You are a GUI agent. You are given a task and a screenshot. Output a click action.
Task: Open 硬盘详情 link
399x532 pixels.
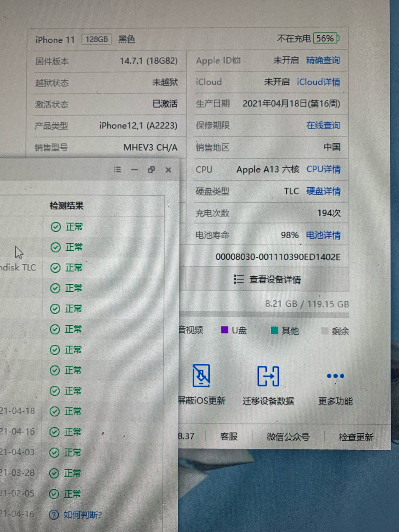point(324,191)
